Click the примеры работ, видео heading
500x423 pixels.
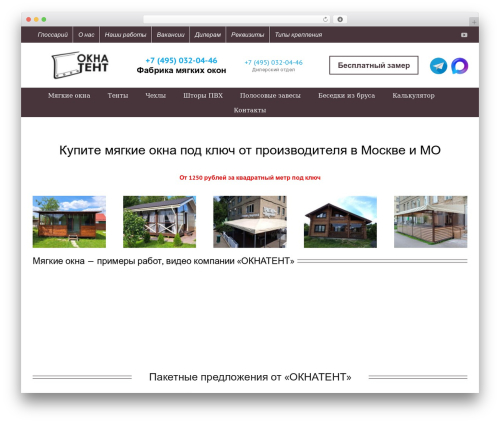(x=163, y=261)
